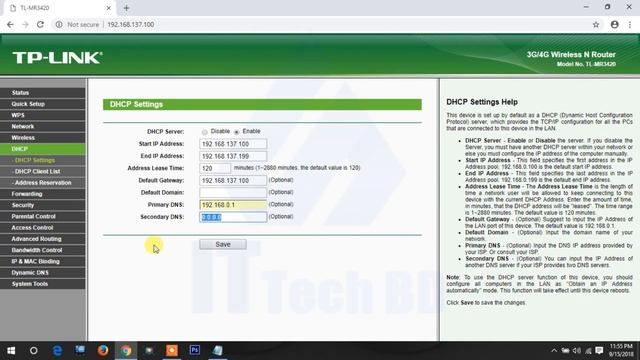Open the Windows Start menu

[x=11, y=351]
